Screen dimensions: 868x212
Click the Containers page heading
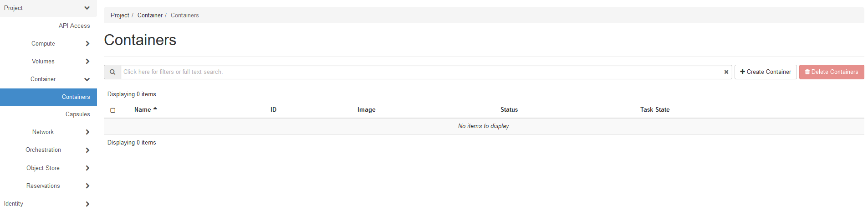[140, 40]
